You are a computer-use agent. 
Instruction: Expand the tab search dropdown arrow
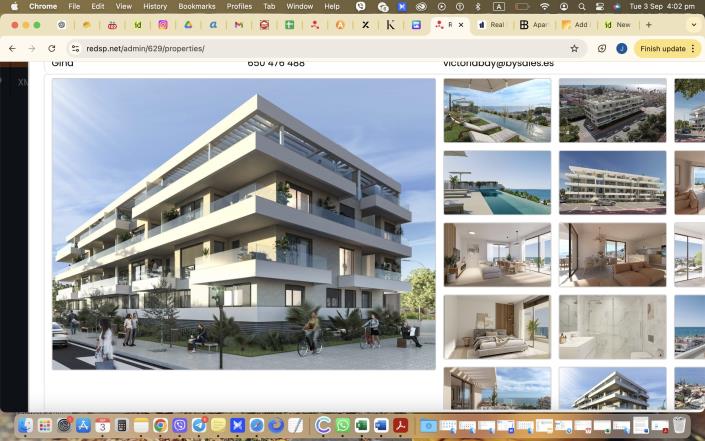click(x=693, y=24)
